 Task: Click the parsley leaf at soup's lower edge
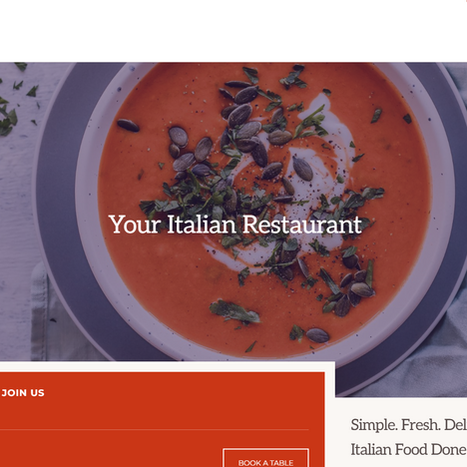pos(235,312)
